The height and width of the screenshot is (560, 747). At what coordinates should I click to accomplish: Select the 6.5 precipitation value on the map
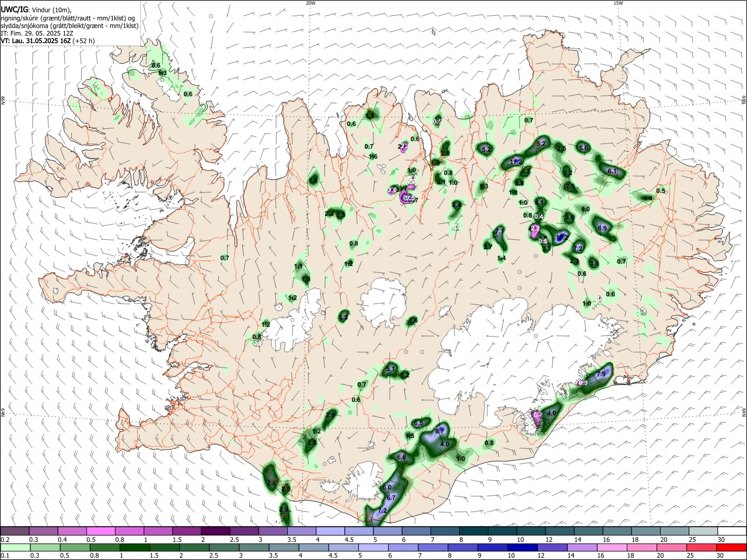[x=418, y=423]
